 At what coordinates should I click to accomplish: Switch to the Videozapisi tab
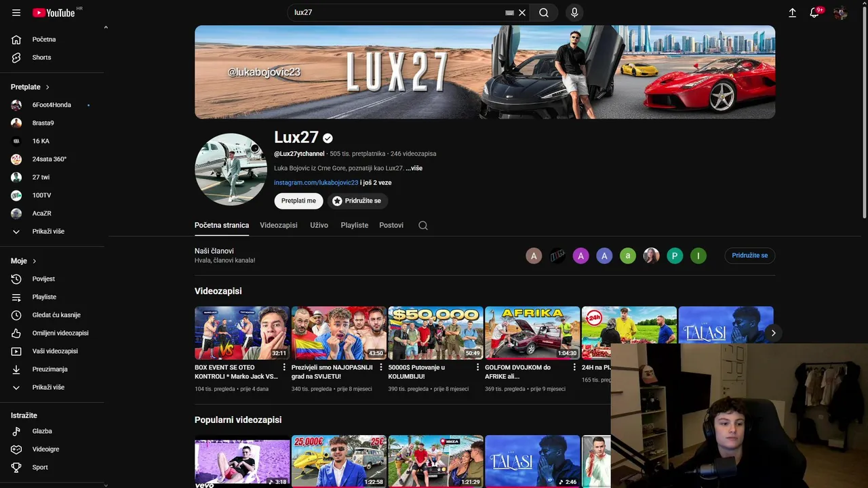[279, 225]
